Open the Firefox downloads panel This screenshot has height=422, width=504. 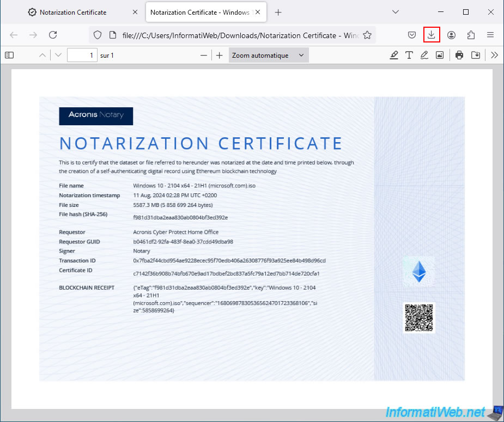[x=432, y=35]
